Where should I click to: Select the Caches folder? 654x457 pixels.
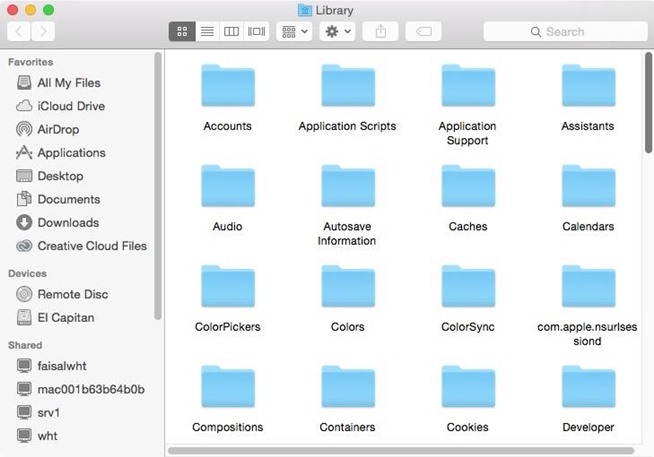pyautogui.click(x=467, y=198)
